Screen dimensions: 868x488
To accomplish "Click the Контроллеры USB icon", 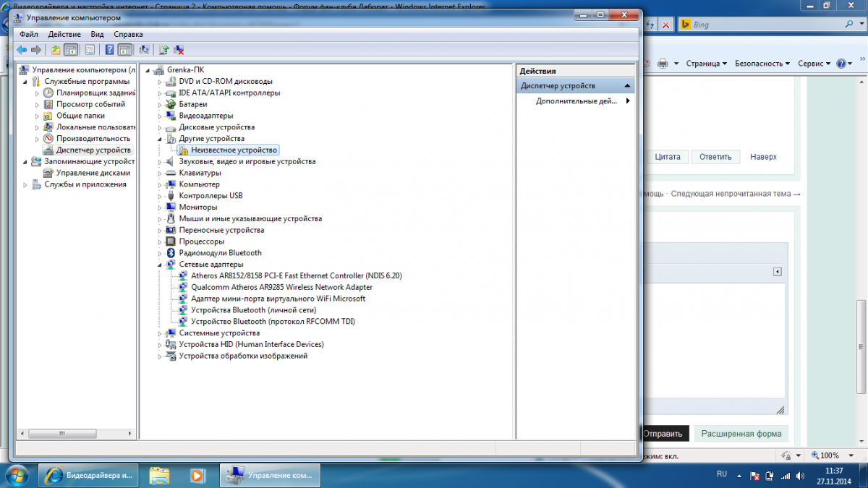I will (x=171, y=196).
